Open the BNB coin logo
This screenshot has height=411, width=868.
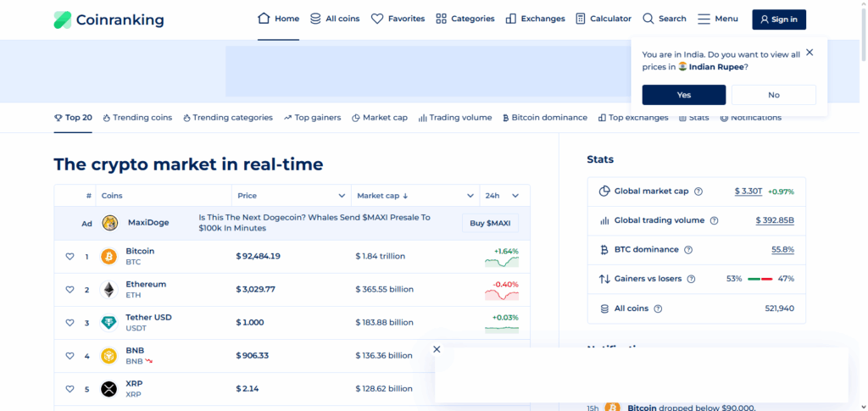tap(109, 356)
